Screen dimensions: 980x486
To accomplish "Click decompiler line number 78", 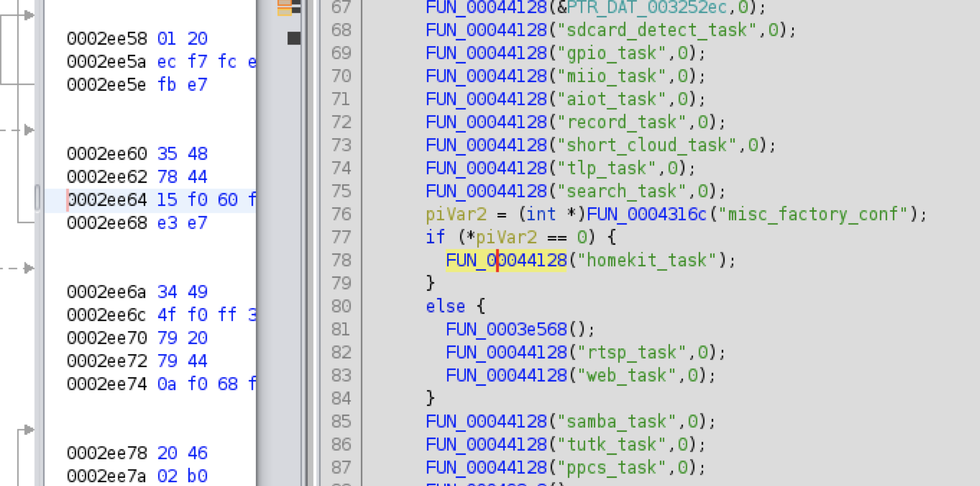I will [341, 260].
